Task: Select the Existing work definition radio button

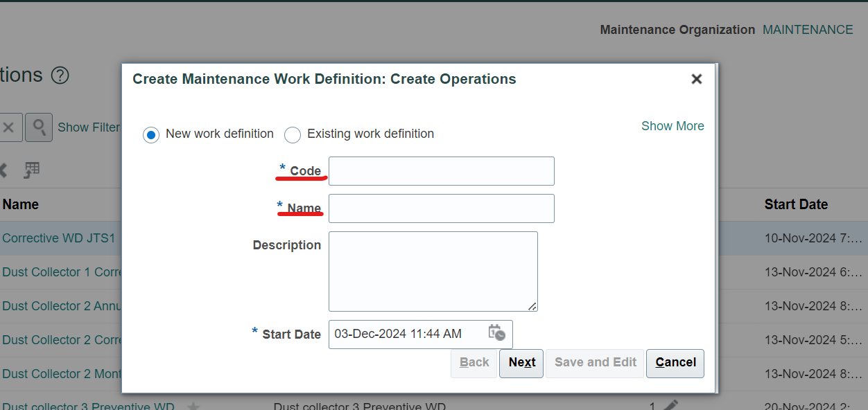Action: point(292,134)
